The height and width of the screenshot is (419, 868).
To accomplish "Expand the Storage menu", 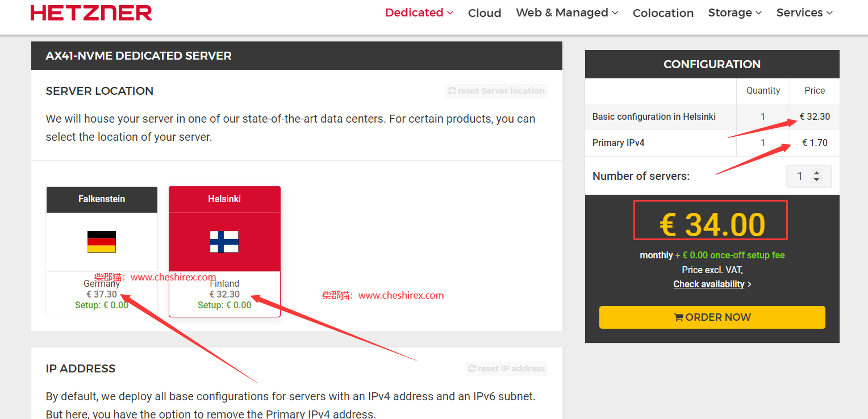I will pyautogui.click(x=735, y=12).
